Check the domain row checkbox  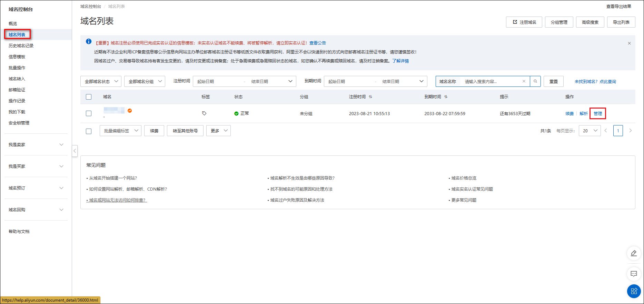pos(89,113)
